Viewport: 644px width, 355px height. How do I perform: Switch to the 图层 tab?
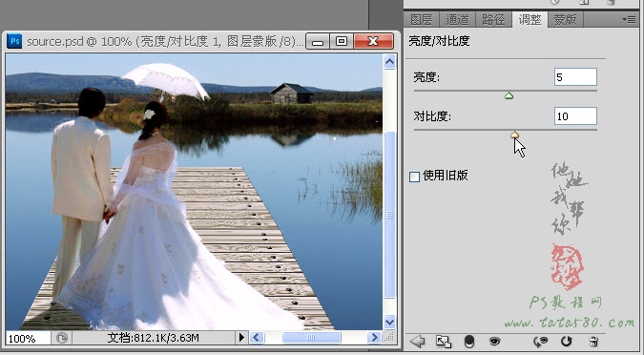pos(422,19)
